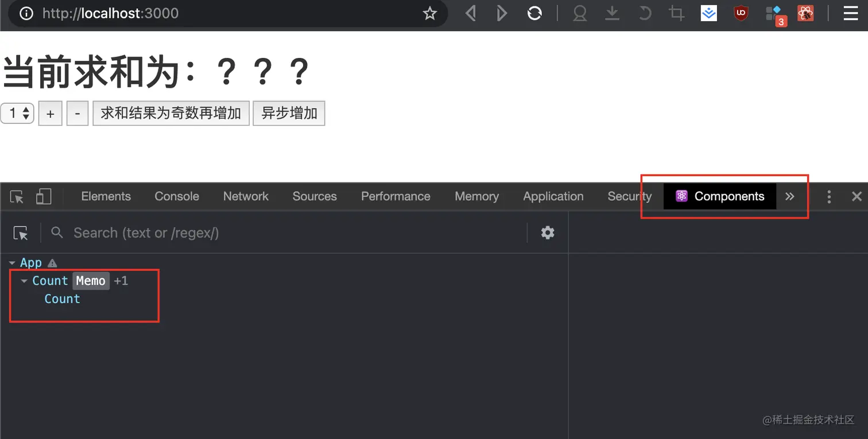Image resolution: width=868 pixels, height=439 pixels.
Task: Collapse the Count Memo tree node
Action: [24, 281]
